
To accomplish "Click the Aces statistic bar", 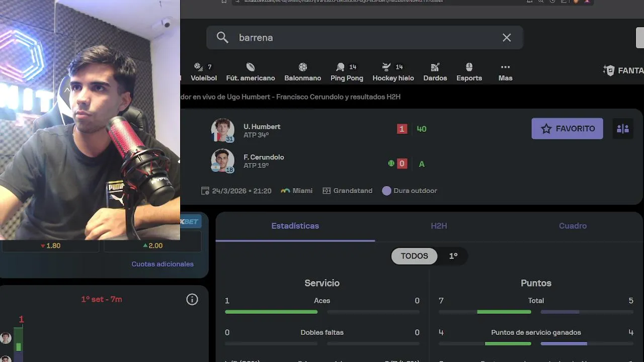I will 322,312.
